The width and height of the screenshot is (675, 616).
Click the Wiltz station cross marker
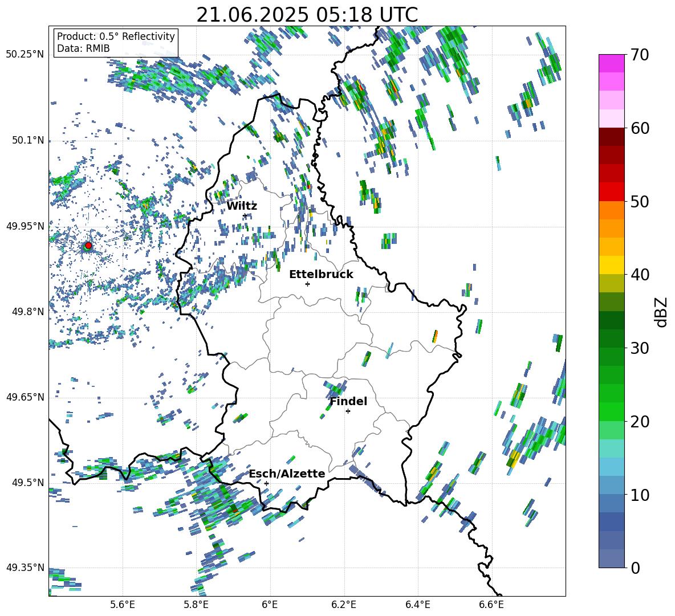(x=245, y=216)
